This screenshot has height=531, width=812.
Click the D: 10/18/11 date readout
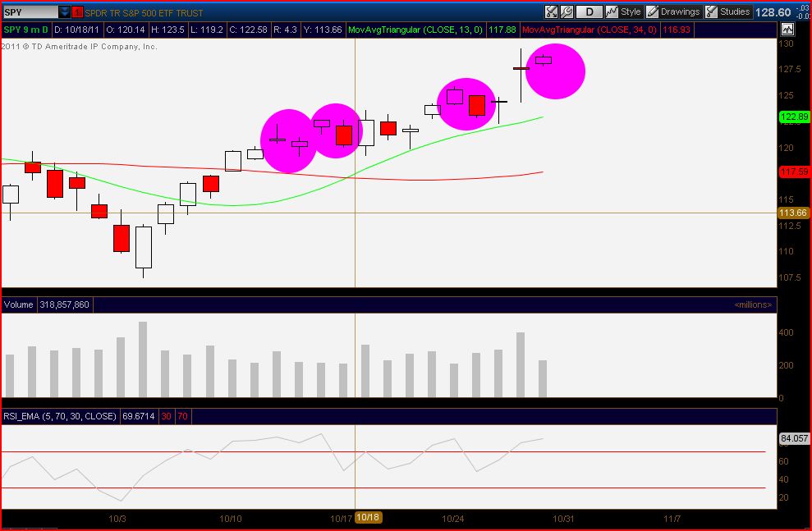[76, 30]
